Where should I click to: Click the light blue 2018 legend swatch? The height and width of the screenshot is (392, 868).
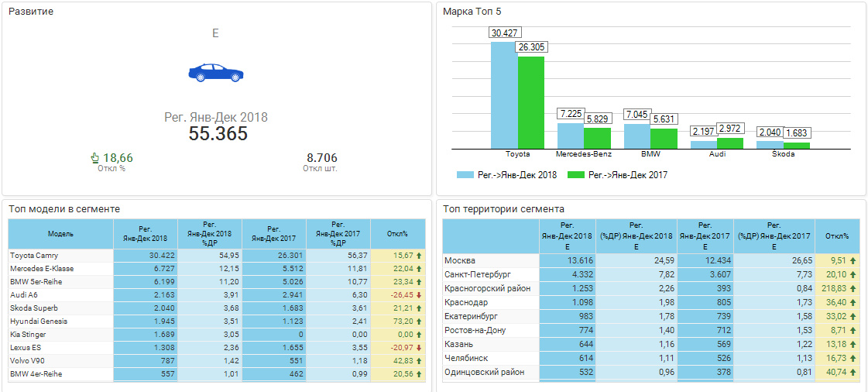(465, 174)
